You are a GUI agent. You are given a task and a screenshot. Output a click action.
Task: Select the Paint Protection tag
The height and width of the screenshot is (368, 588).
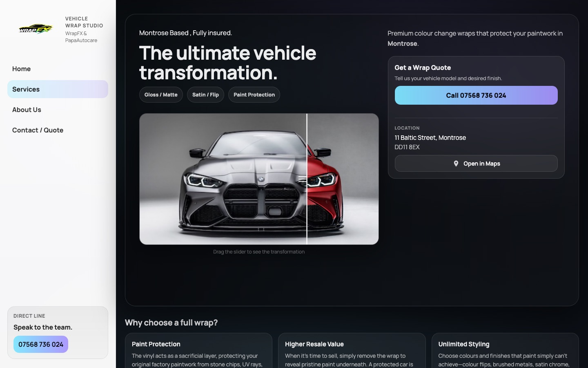pos(254,95)
